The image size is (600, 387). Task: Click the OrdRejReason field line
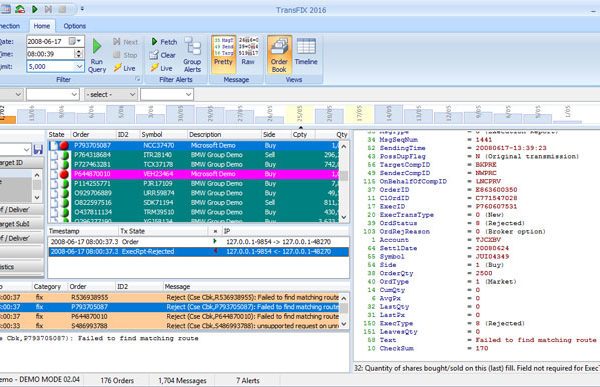coord(456,231)
